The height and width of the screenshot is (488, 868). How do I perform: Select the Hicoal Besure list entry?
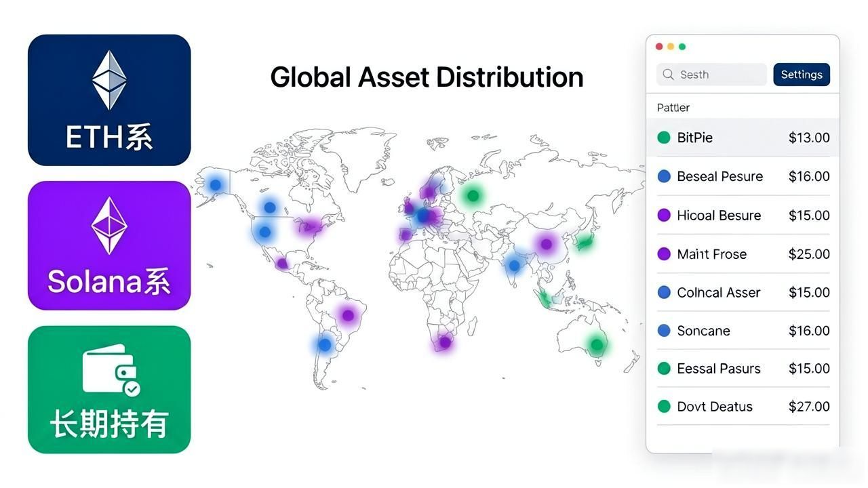pyautogui.click(x=743, y=215)
